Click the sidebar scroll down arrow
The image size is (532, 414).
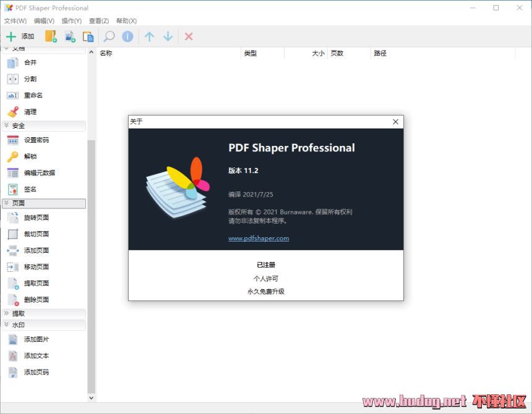tap(92, 398)
